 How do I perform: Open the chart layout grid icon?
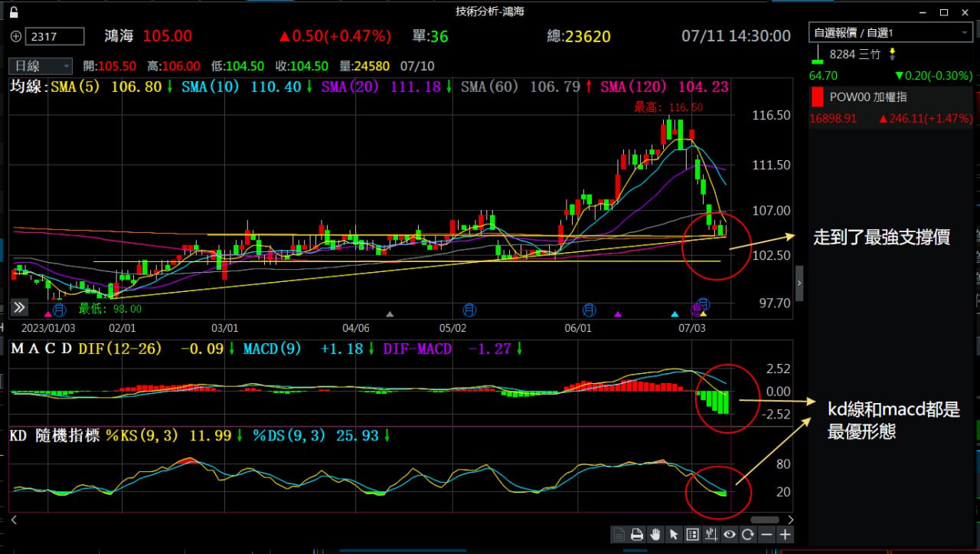(692, 535)
